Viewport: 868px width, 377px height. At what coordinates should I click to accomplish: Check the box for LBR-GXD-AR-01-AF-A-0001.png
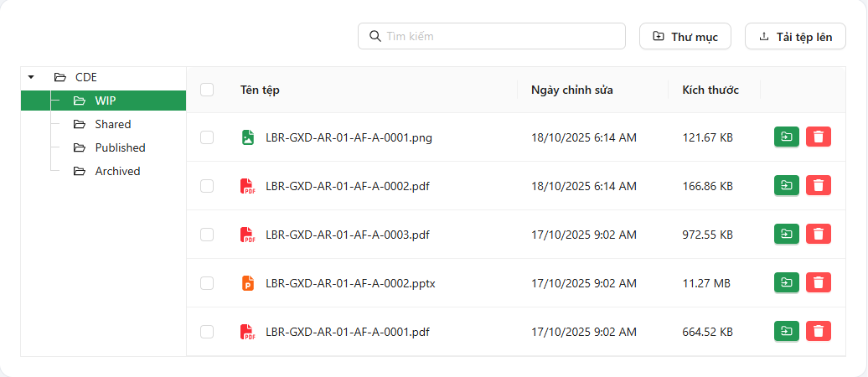(207, 137)
